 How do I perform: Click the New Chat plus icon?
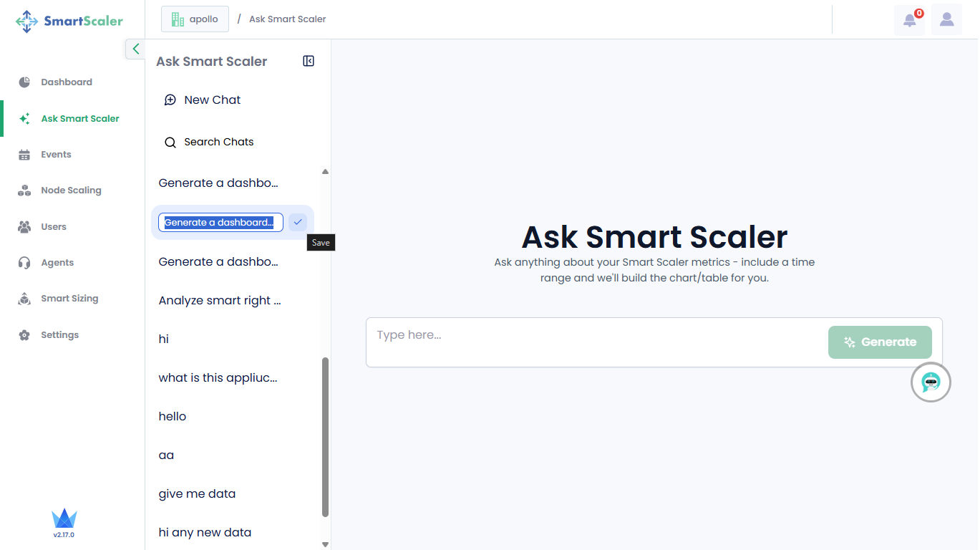pyautogui.click(x=170, y=100)
